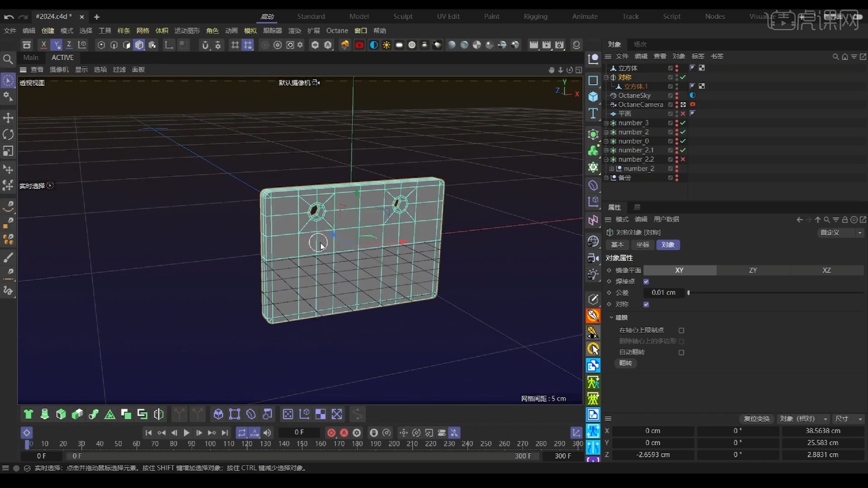Switch to the UV Edit layout tab

coord(448,16)
